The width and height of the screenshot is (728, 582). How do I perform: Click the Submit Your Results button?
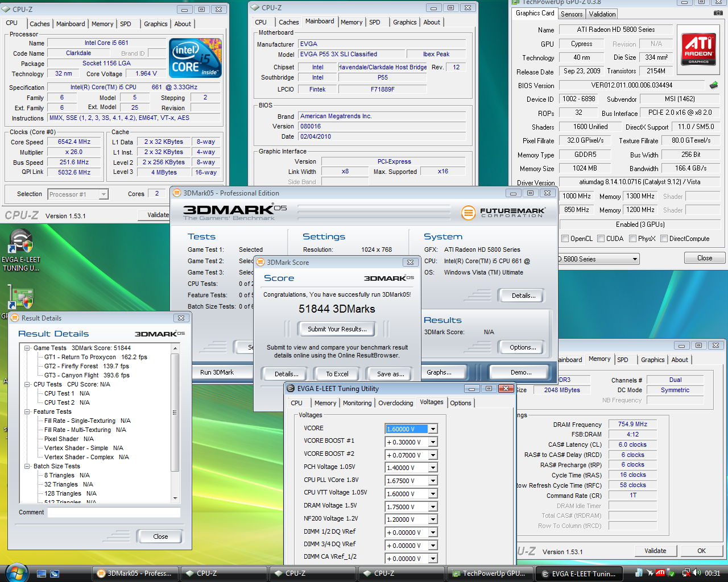click(x=337, y=329)
